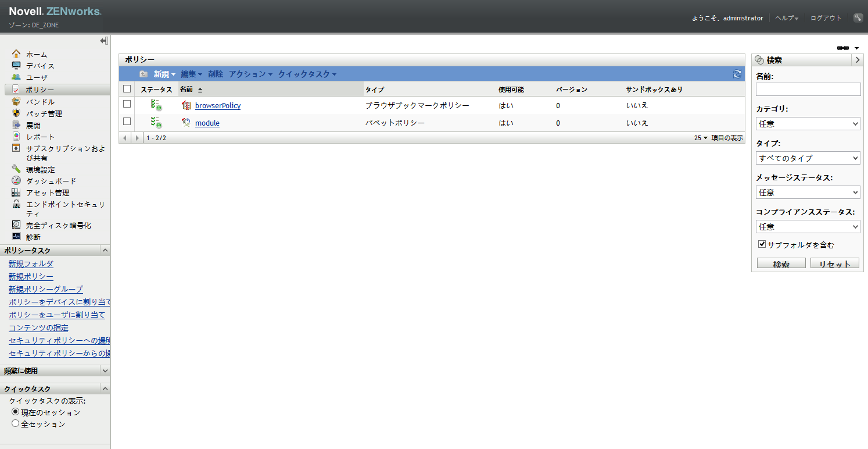This screenshot has height=449, width=868.
Task: Click the Configuration (環境設定) wrench icon
Action: [16, 169]
